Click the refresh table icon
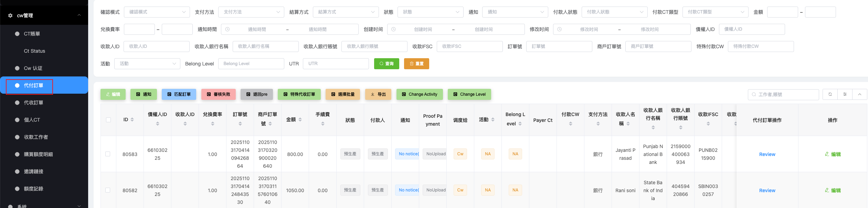 pyautogui.click(x=830, y=94)
